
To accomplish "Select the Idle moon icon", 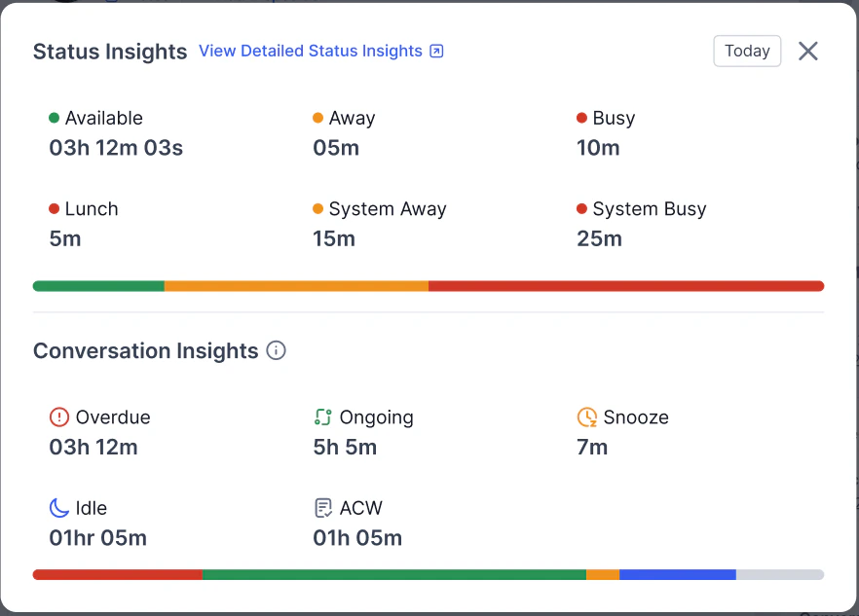I will (x=60, y=507).
